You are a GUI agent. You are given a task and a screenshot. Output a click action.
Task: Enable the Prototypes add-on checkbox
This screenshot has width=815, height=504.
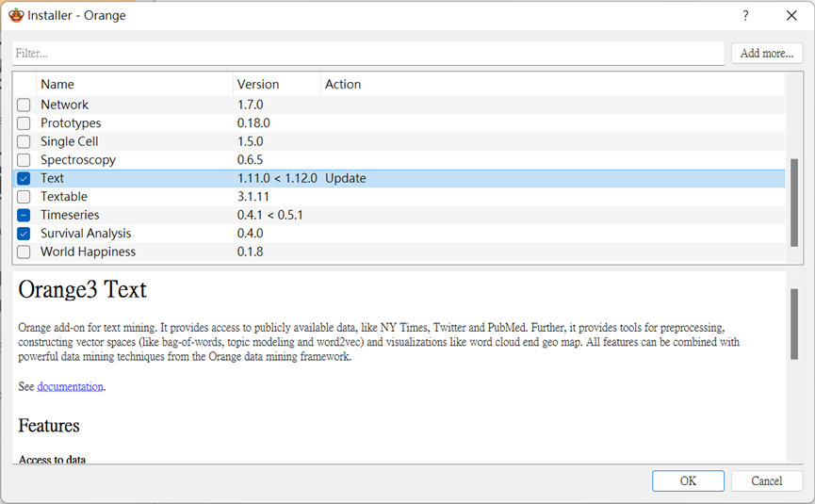pos(24,123)
